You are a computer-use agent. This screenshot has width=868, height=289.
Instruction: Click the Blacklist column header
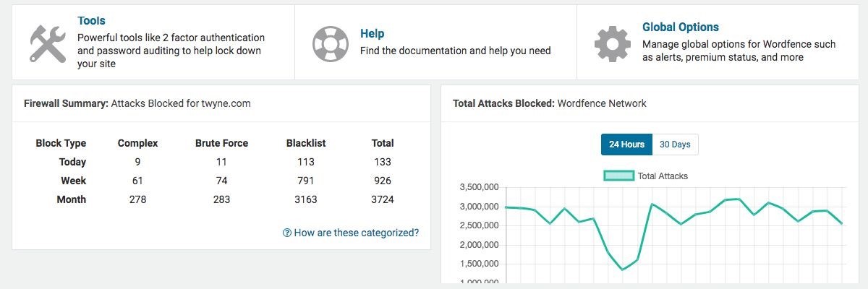tap(306, 143)
